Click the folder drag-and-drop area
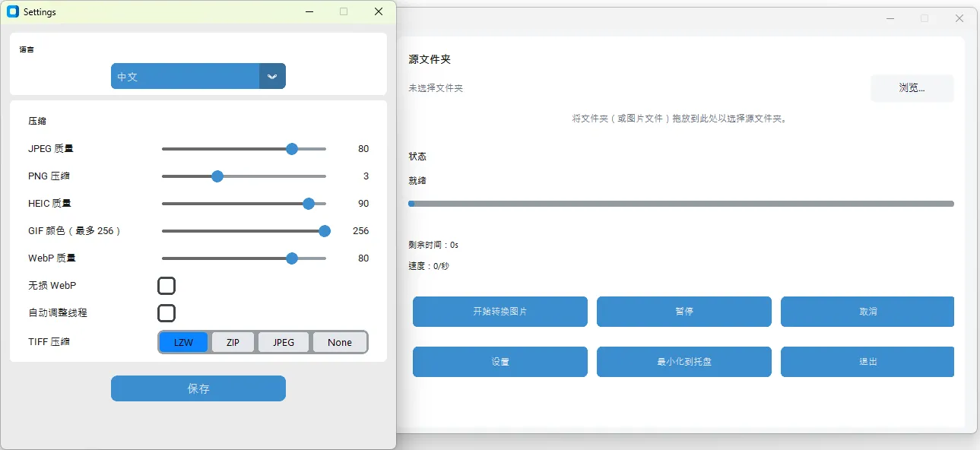This screenshot has width=980, height=450. pos(681,119)
